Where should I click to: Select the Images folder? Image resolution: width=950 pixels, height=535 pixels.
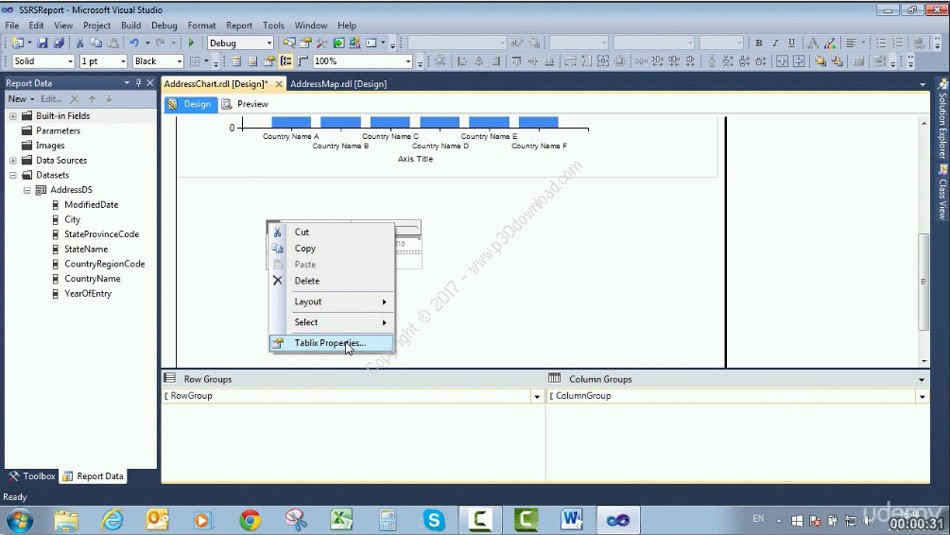click(x=50, y=146)
